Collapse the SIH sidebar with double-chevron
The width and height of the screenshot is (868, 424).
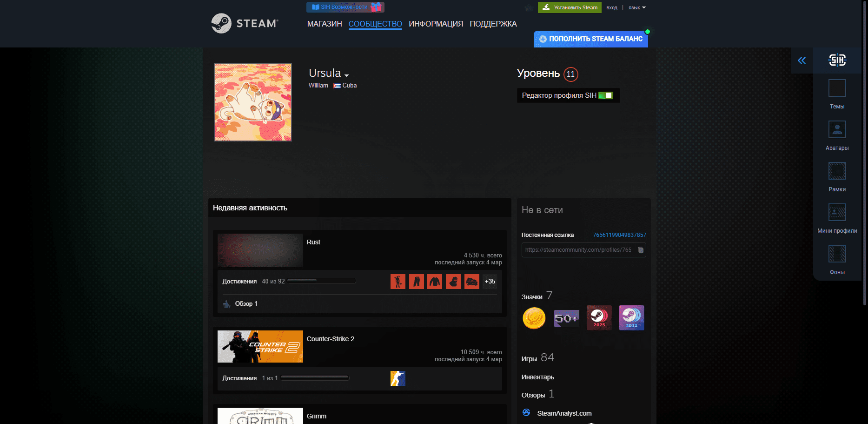click(x=802, y=60)
